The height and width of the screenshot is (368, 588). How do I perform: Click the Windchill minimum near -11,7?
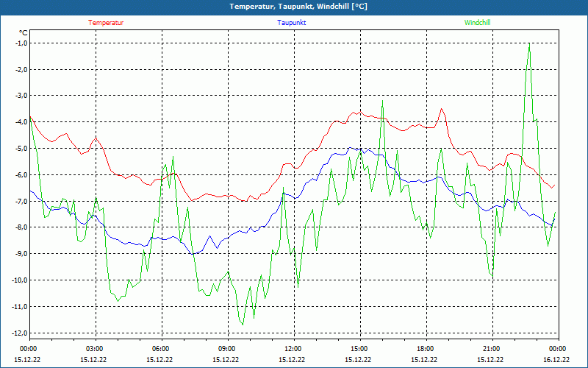243,325
